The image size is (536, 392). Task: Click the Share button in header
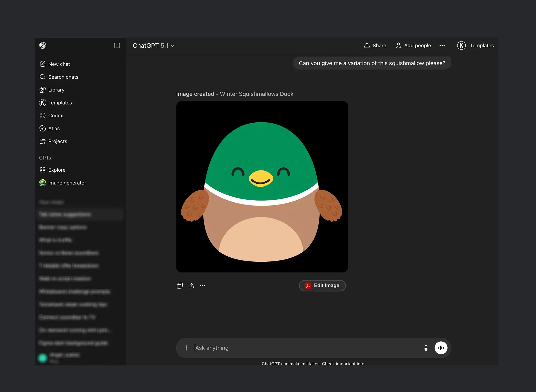375,46
